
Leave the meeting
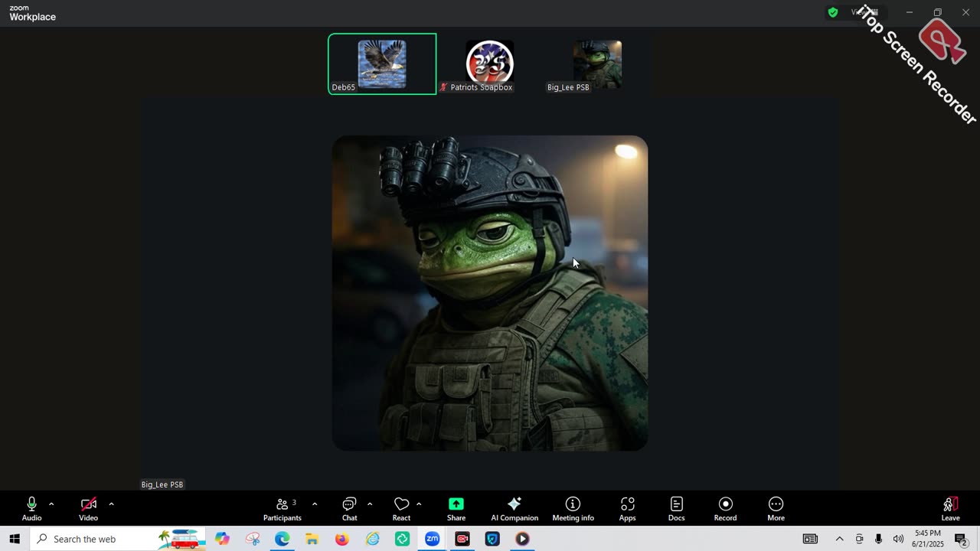tap(950, 508)
